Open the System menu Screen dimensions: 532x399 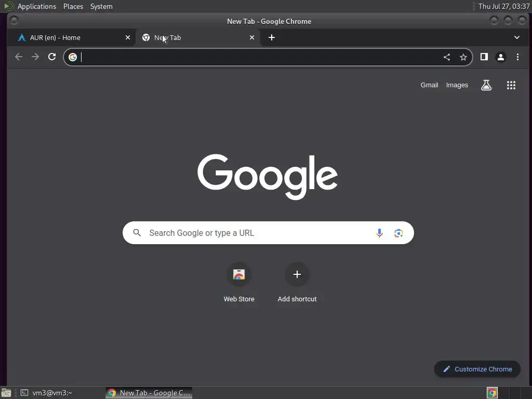pos(101,6)
